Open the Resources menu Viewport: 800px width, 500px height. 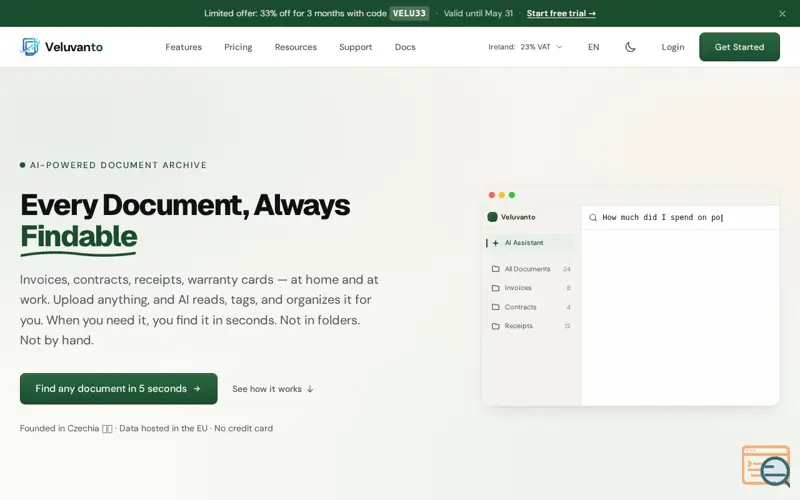click(x=295, y=47)
